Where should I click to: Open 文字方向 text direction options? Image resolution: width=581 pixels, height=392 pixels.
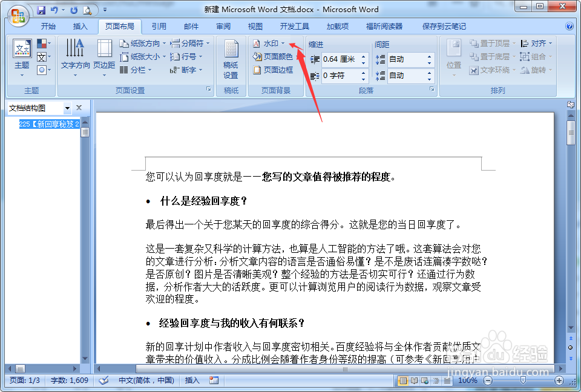75,58
